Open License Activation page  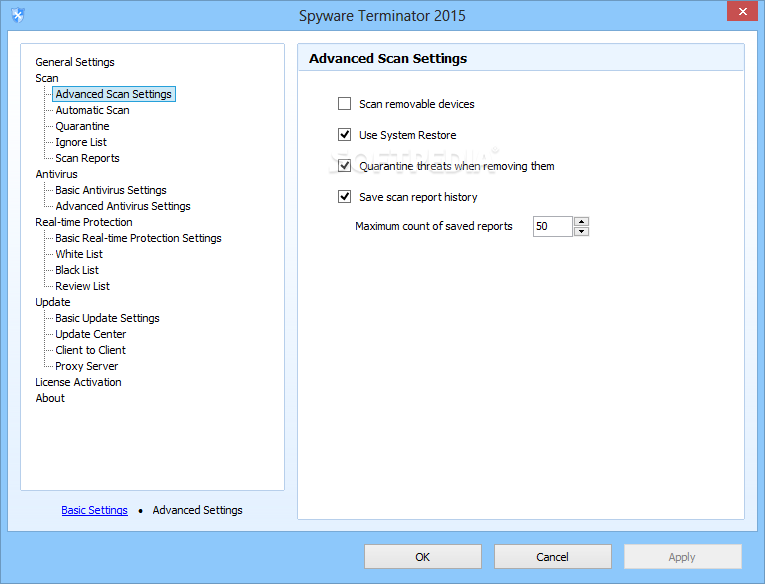78,382
